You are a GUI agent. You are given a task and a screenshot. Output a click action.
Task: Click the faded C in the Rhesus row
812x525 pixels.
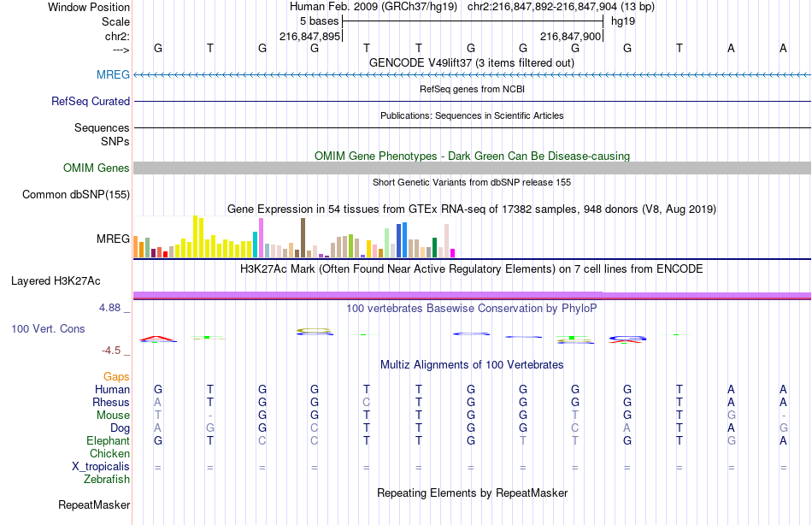(367, 402)
